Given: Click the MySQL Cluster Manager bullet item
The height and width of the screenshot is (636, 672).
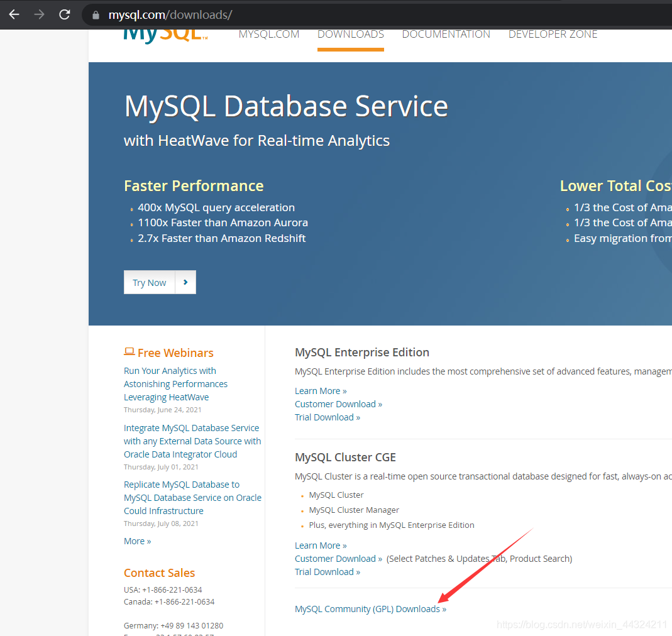Looking at the screenshot, I should point(353,510).
